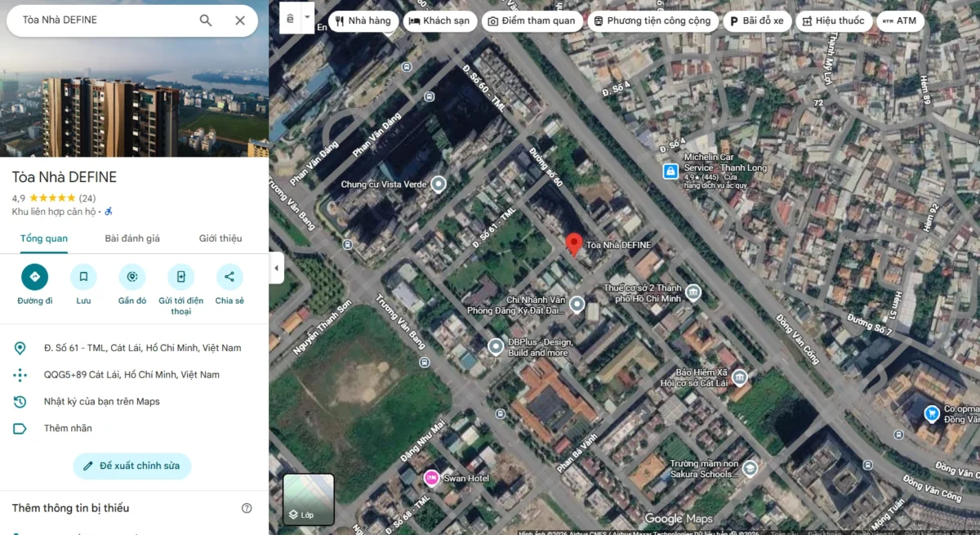
Task: Click the 4,9 star rating reviews count (24)
Action: point(87,198)
